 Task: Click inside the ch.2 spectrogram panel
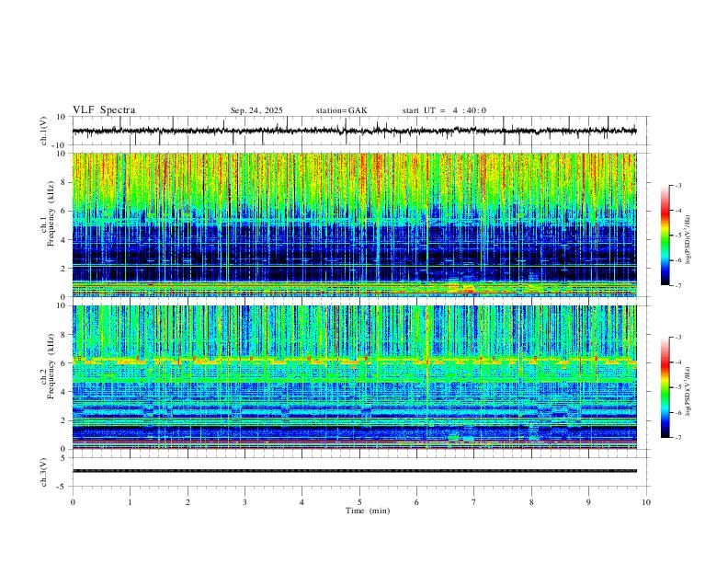(355, 377)
